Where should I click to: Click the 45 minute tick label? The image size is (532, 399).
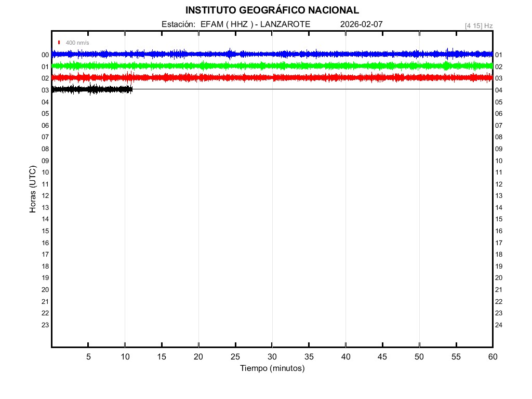point(382,356)
